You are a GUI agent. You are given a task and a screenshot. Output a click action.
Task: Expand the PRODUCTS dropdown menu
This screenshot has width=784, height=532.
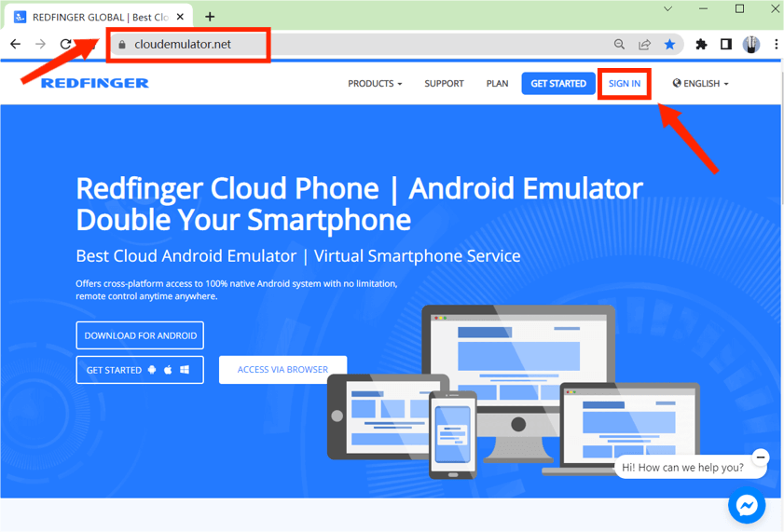[x=375, y=84]
